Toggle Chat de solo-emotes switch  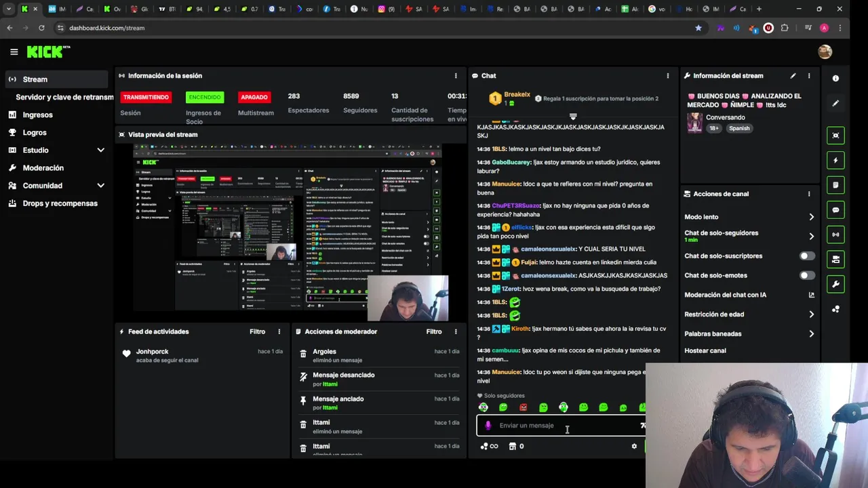pyautogui.click(x=806, y=276)
